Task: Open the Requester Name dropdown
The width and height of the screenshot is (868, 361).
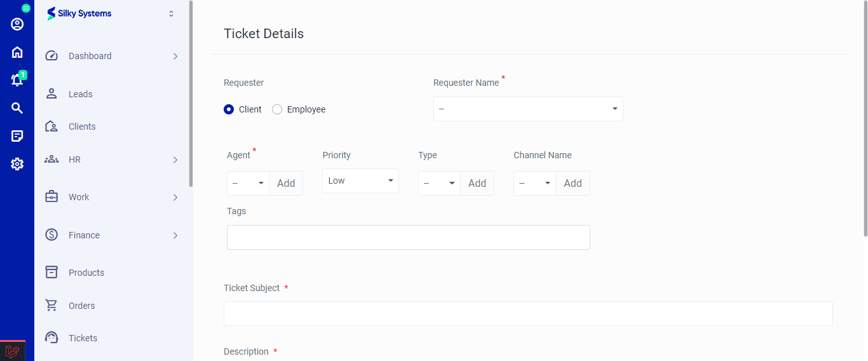Action: coord(527,109)
